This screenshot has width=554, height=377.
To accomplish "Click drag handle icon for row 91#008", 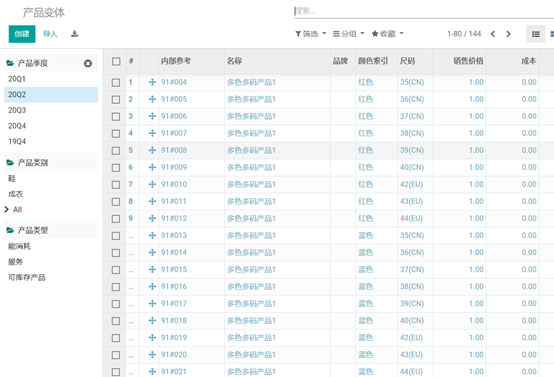I will 152,150.
